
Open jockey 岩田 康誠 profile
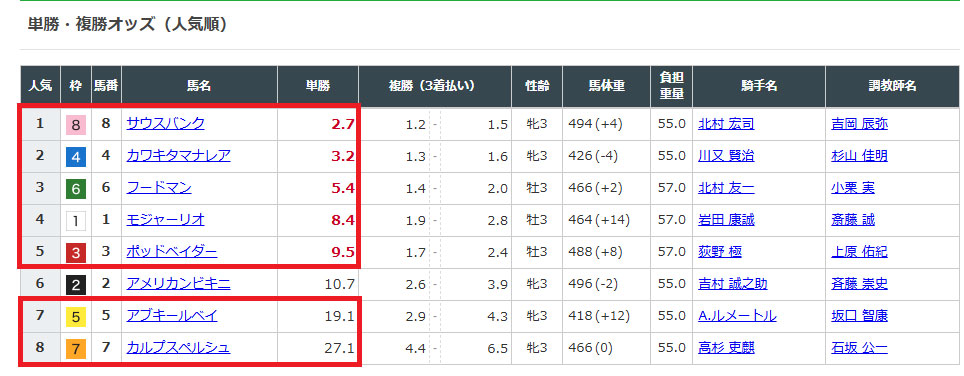point(726,220)
